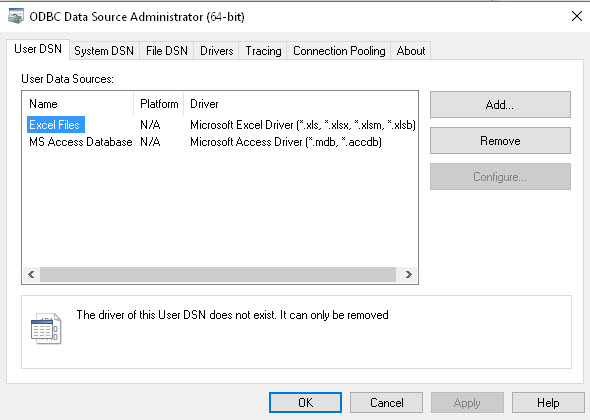Screen dimensions: 590x420
Task: Show the About tab
Action: pyautogui.click(x=411, y=50)
